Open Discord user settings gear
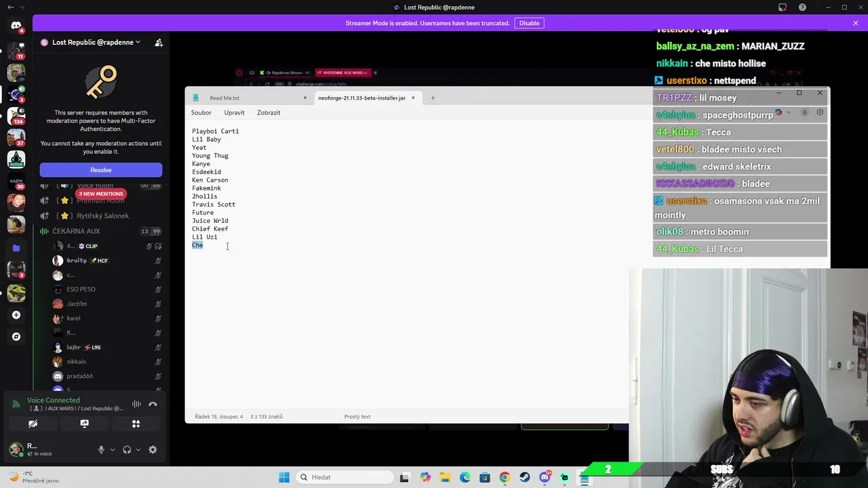The image size is (868, 488). click(153, 449)
